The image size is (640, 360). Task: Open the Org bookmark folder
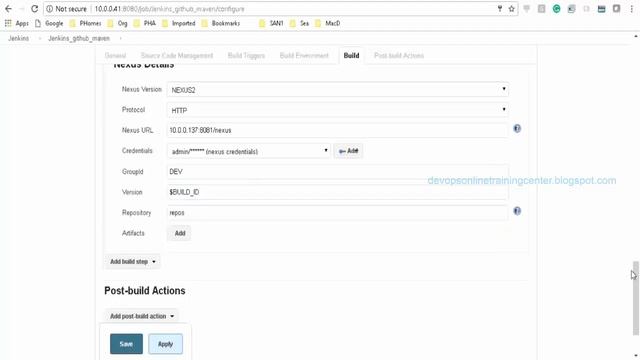coord(118,23)
